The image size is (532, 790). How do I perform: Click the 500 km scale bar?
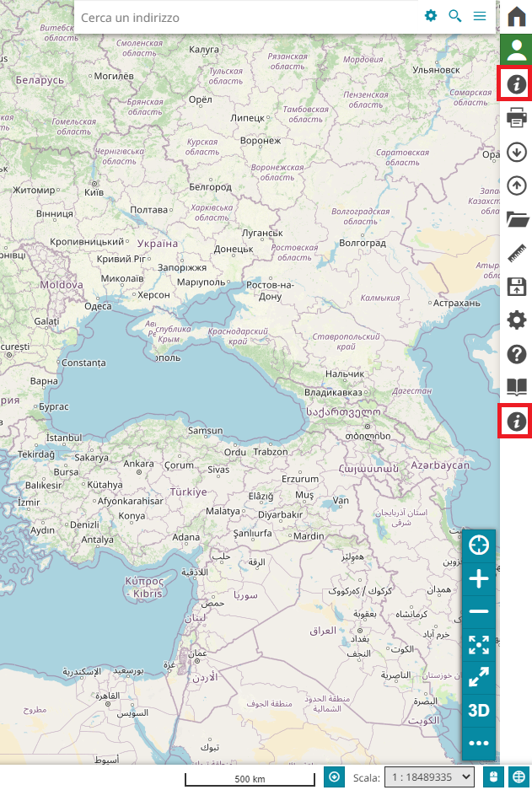(x=250, y=779)
